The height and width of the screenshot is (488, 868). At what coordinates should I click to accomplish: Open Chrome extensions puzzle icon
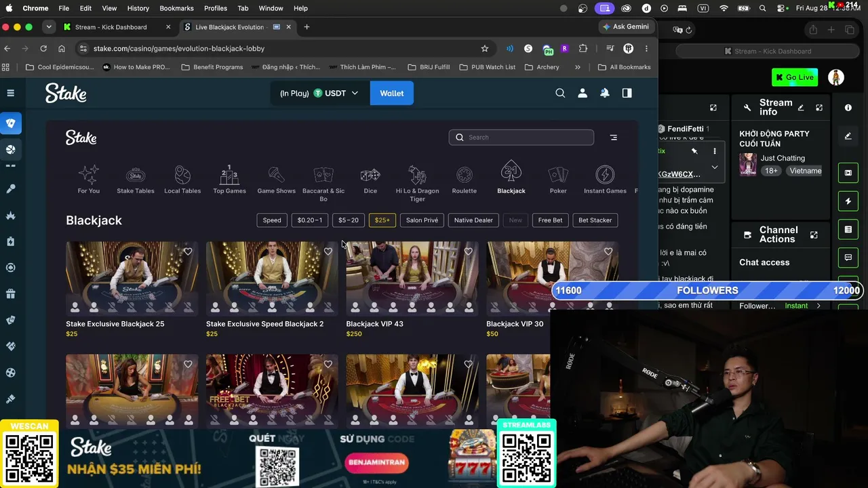pos(583,49)
